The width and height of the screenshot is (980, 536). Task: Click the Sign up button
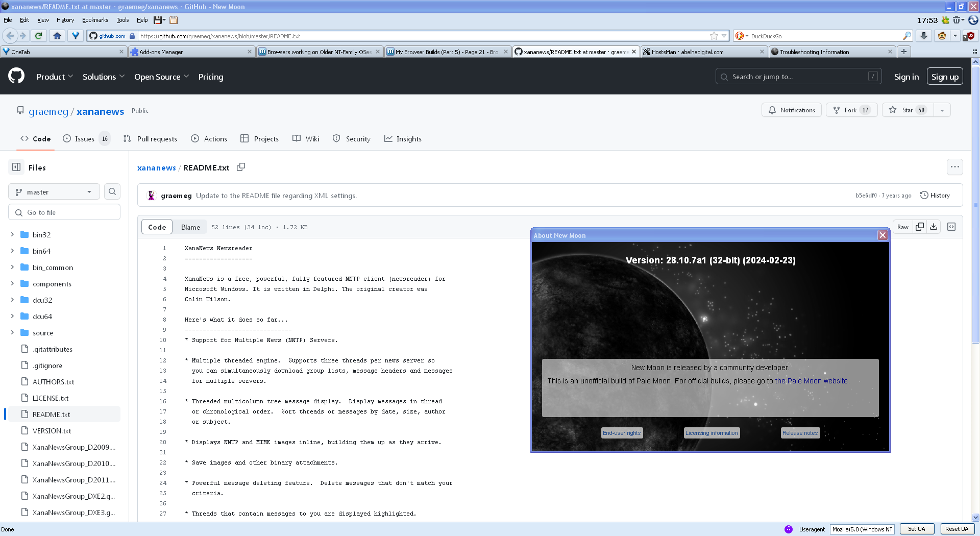[x=945, y=77]
